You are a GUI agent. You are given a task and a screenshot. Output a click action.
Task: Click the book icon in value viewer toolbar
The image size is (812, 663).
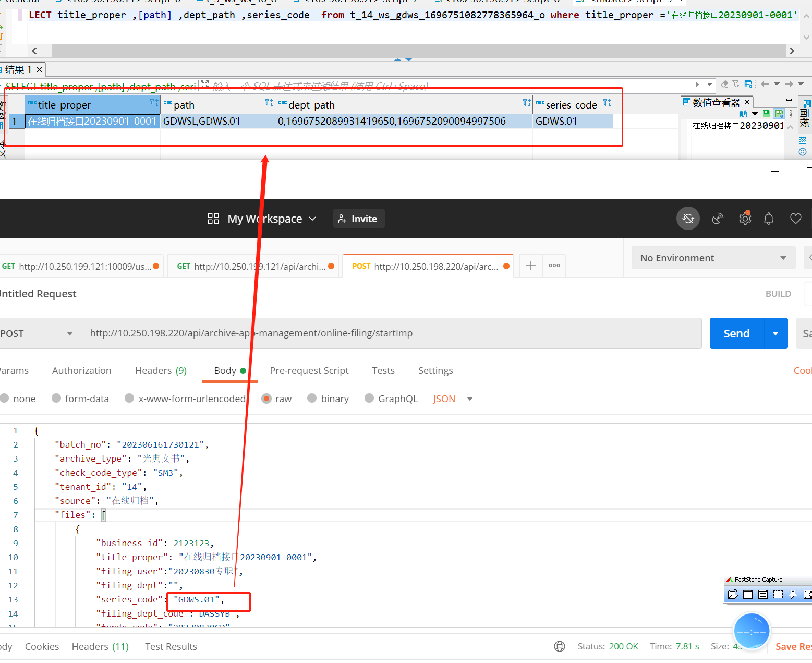pos(743,114)
